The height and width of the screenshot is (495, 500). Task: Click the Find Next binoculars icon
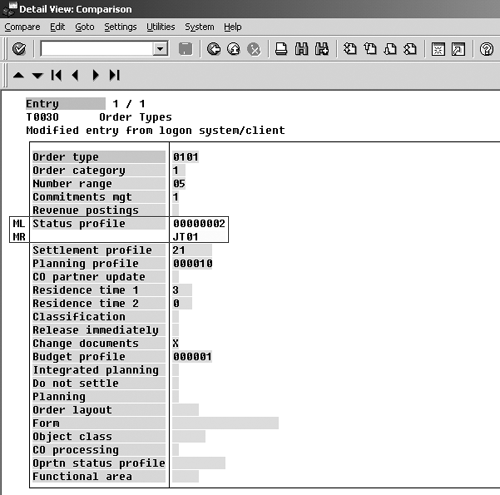coord(322,49)
